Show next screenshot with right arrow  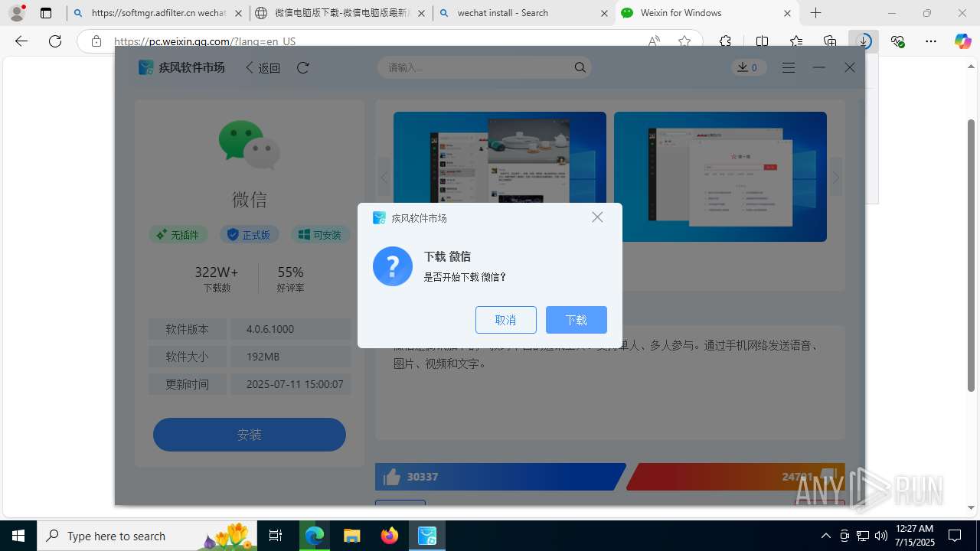tap(835, 177)
